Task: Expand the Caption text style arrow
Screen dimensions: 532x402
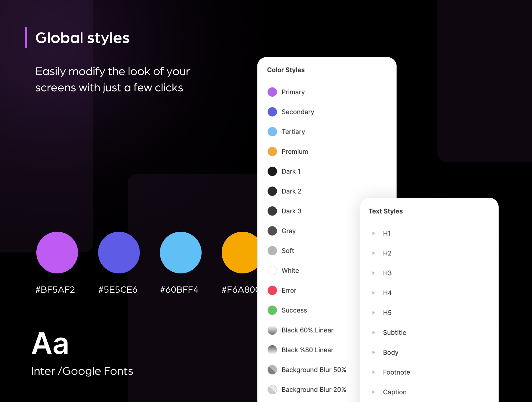Action: 374,392
